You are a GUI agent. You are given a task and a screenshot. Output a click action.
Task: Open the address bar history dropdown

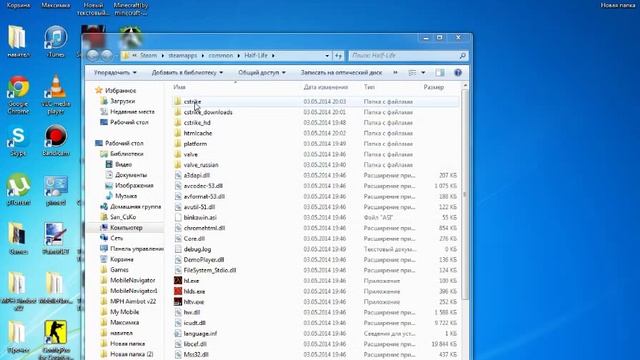click(x=327, y=56)
